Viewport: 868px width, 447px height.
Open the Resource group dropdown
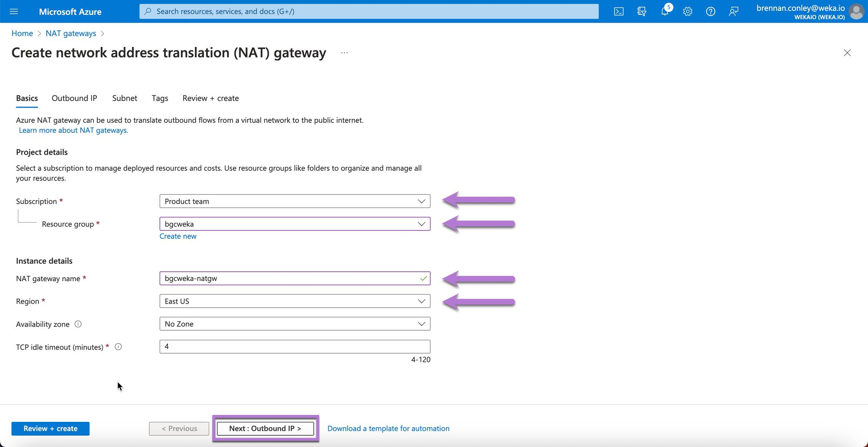(295, 224)
